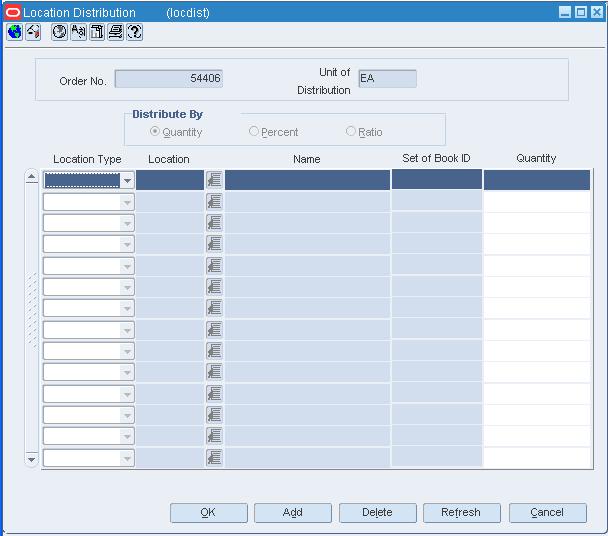Screen dimensions: 608x536
Task: Expand the Location Type dropdown in the seventh row
Action: pos(127,309)
